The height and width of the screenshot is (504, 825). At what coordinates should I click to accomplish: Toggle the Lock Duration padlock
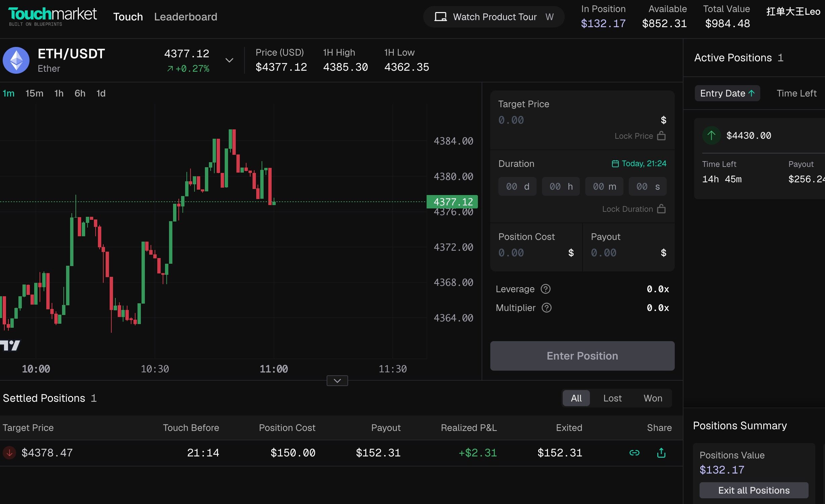click(x=661, y=209)
